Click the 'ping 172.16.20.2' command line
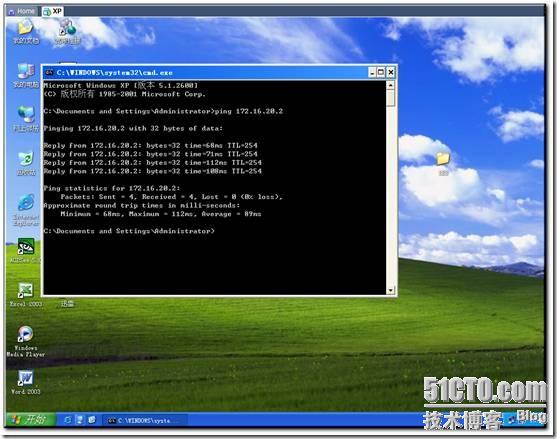557x439 pixels. click(x=163, y=111)
